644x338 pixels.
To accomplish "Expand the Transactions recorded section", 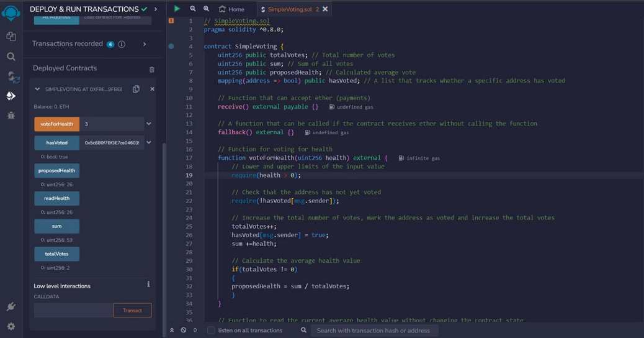I will coord(144,44).
